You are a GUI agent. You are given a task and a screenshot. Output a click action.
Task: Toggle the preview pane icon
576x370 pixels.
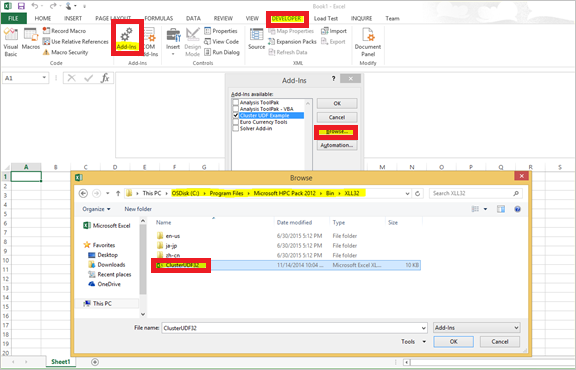click(x=501, y=209)
